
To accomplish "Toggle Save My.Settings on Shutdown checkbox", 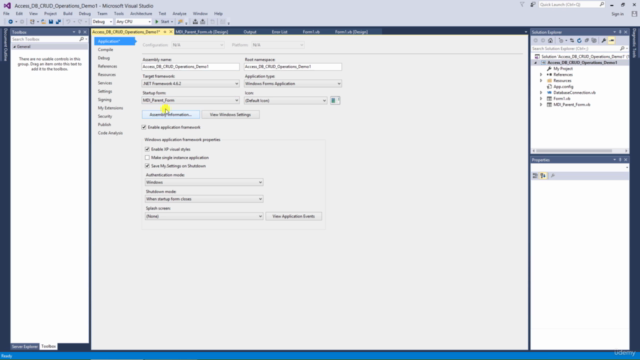I will pos(147,166).
